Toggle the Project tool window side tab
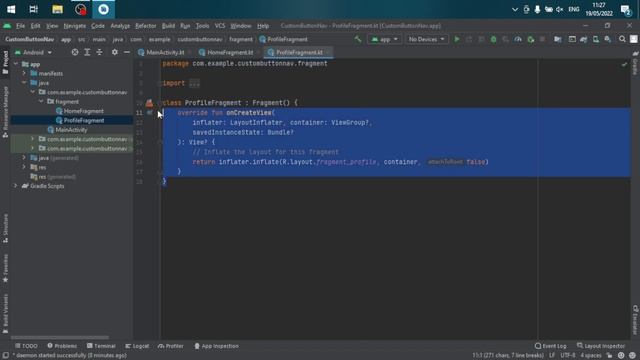640x360 pixels. [5, 62]
